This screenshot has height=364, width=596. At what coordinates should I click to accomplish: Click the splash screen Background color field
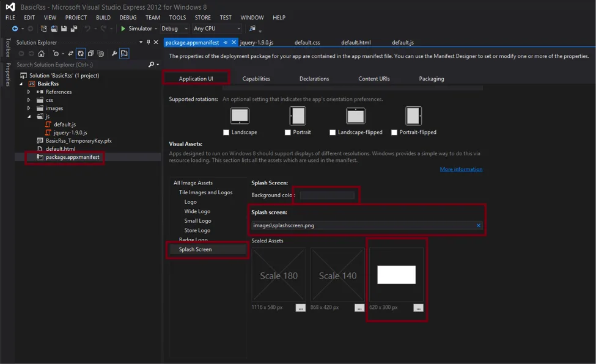click(x=327, y=195)
